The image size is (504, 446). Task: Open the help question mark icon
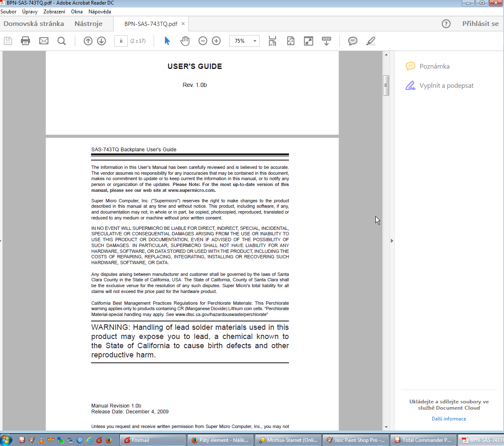coord(446,24)
